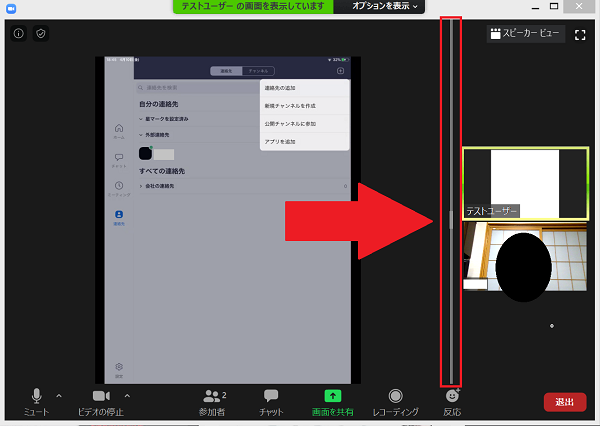Click the テストユーザー name label
The image size is (600, 426).
pos(492,211)
